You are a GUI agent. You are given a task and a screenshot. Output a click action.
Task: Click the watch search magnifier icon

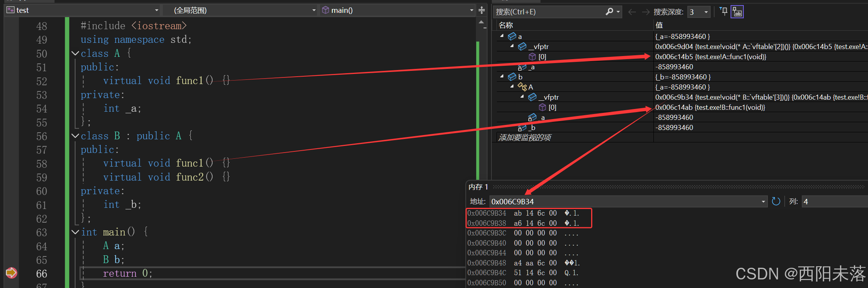coord(609,12)
